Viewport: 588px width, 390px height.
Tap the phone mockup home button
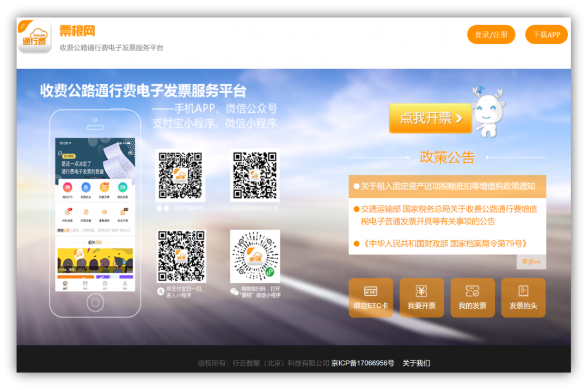click(95, 302)
